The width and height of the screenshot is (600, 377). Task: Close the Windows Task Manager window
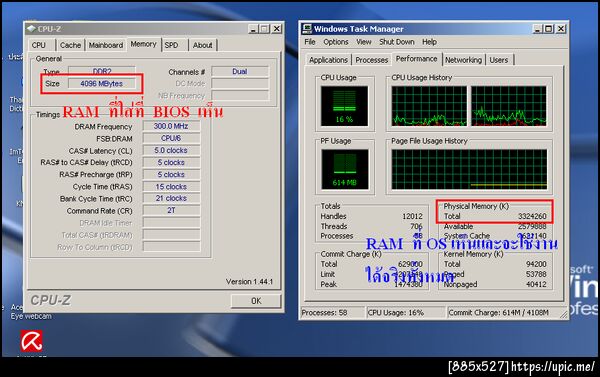[561, 29]
